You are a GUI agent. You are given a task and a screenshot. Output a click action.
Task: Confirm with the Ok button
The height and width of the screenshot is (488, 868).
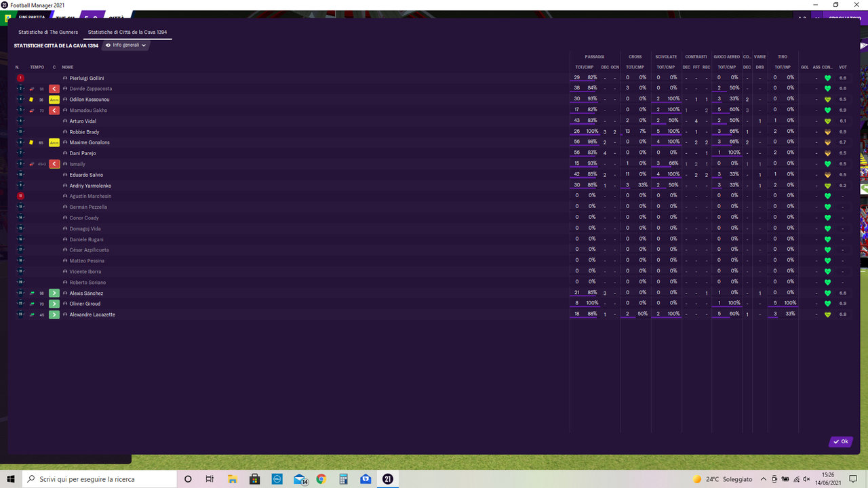click(x=841, y=442)
